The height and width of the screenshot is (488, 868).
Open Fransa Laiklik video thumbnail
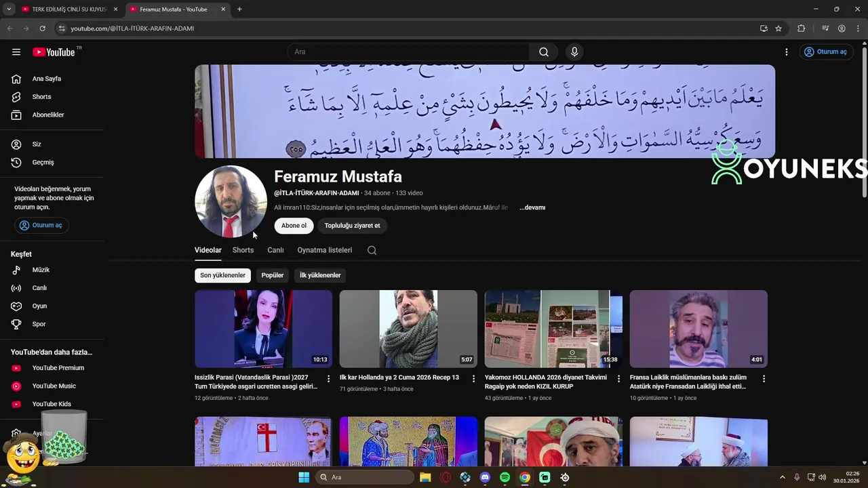698,329
